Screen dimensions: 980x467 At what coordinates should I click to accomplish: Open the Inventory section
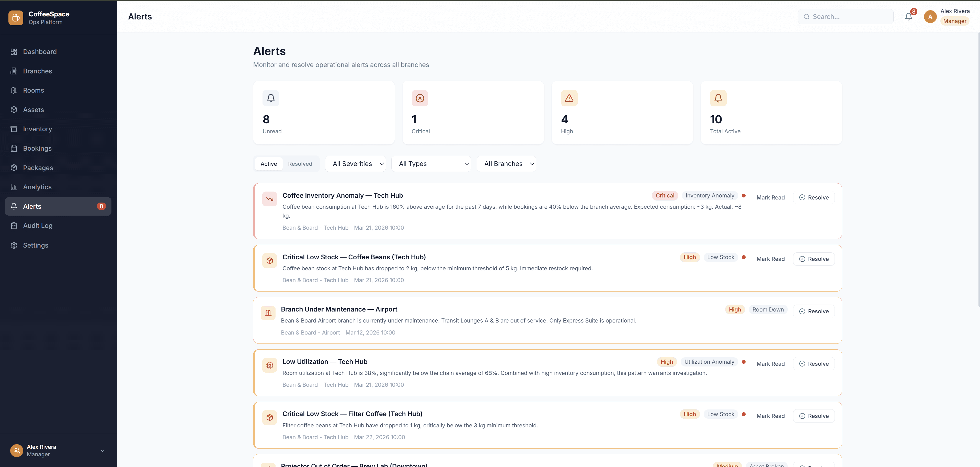tap(37, 129)
